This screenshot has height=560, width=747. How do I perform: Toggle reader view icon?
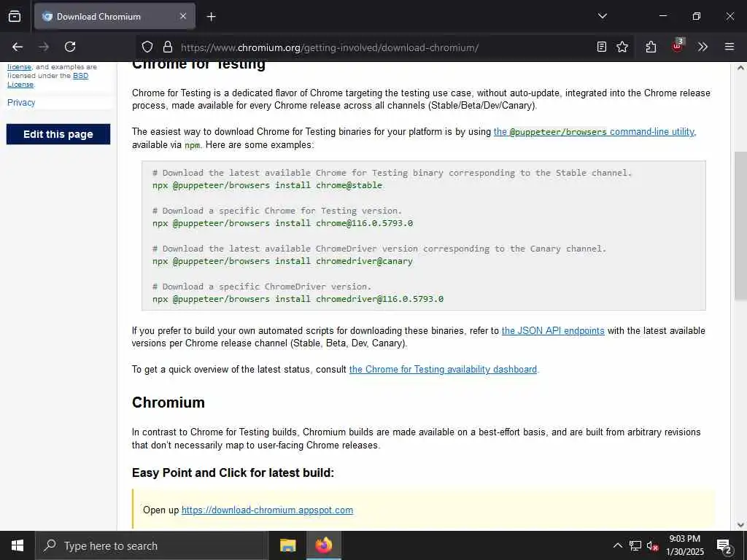tap(602, 47)
